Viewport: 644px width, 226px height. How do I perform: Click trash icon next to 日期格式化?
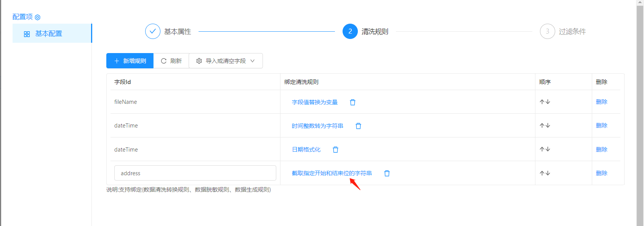point(335,150)
